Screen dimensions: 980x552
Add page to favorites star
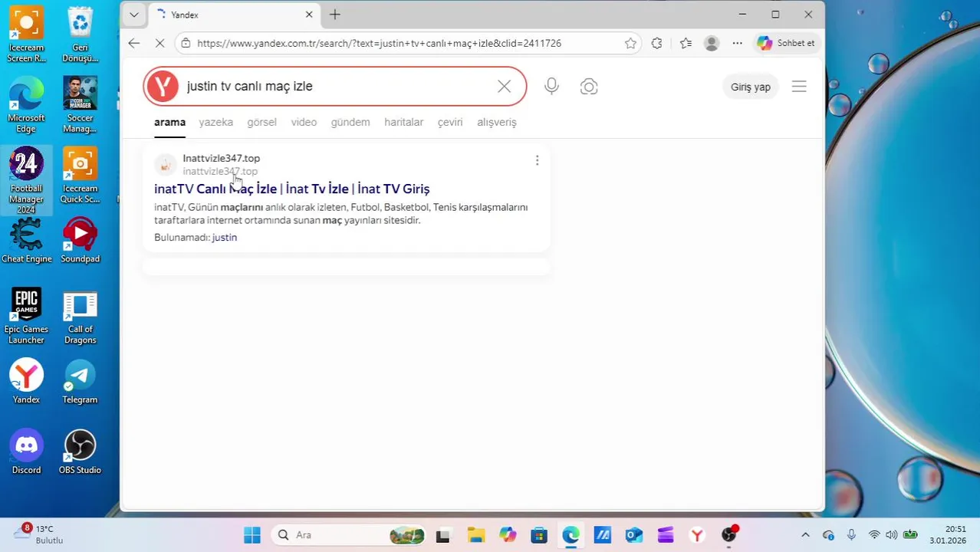coord(630,43)
